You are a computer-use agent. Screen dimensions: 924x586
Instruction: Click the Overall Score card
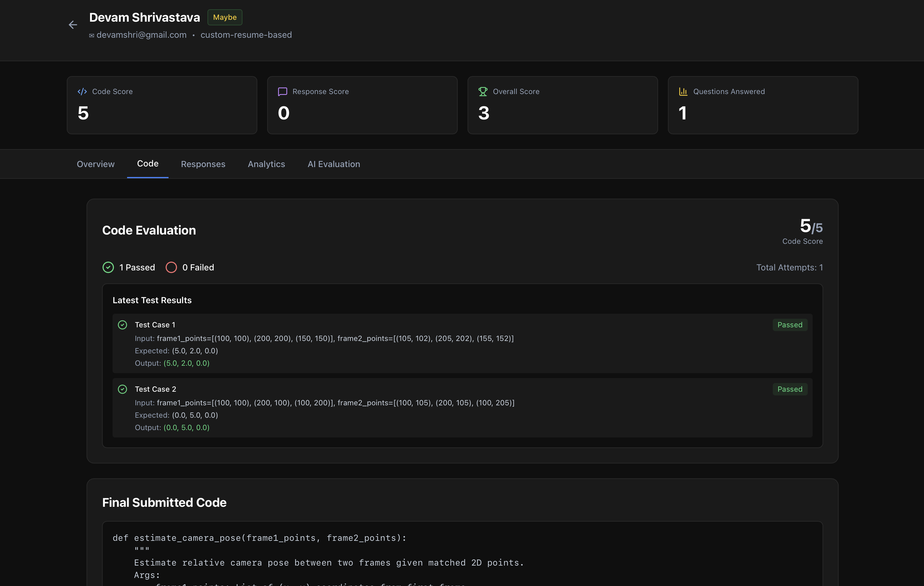coord(562,105)
